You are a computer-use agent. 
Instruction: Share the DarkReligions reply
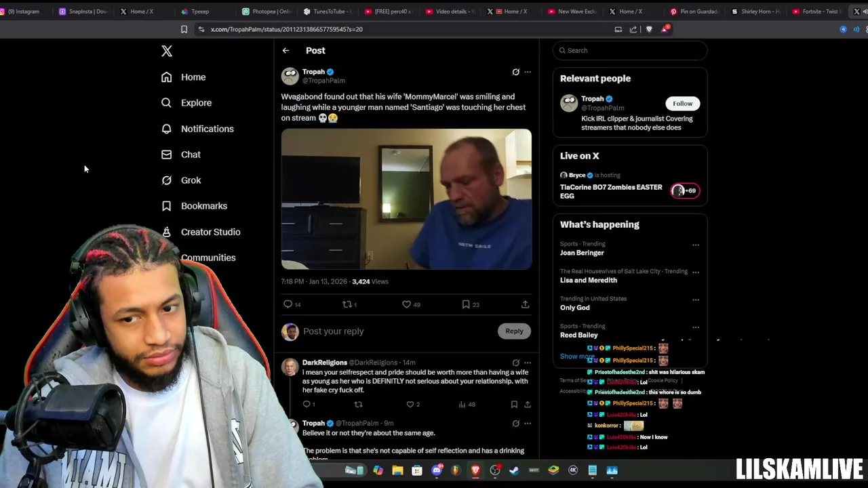tap(527, 405)
